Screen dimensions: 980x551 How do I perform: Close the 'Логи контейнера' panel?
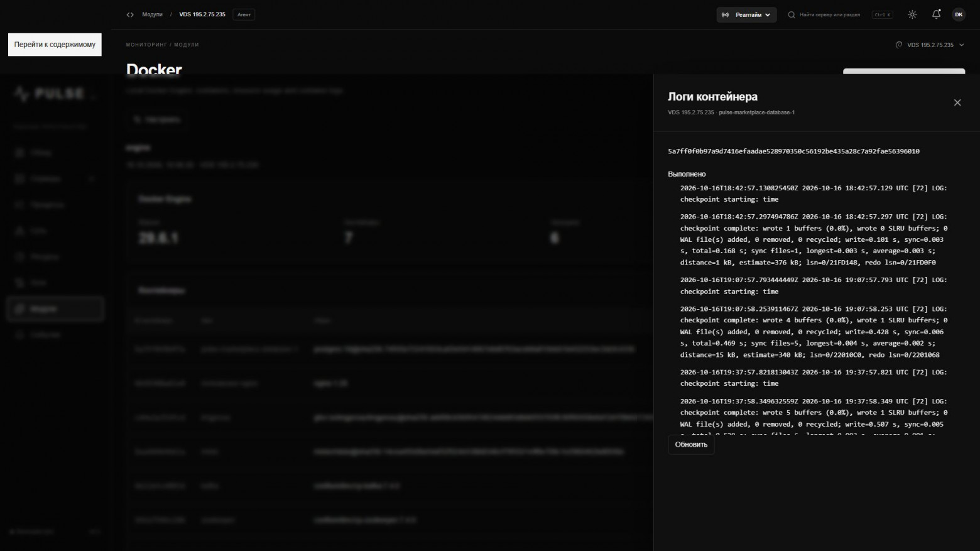[957, 102]
